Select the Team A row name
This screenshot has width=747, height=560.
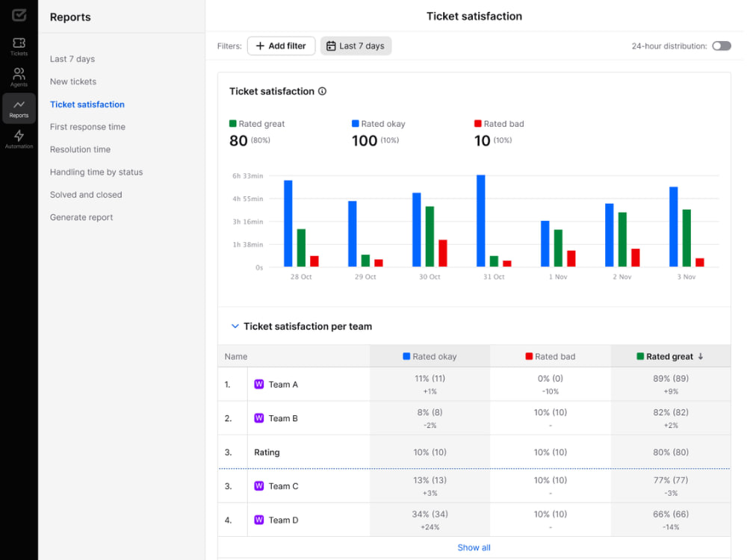click(283, 385)
